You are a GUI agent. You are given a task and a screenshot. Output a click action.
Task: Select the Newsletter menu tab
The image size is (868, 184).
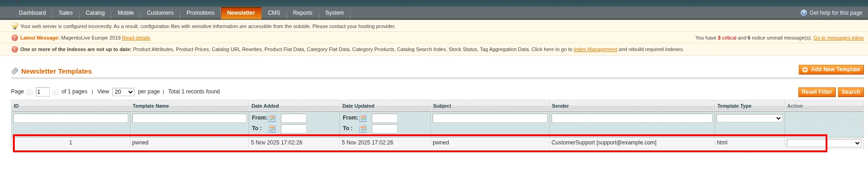pyautogui.click(x=241, y=13)
